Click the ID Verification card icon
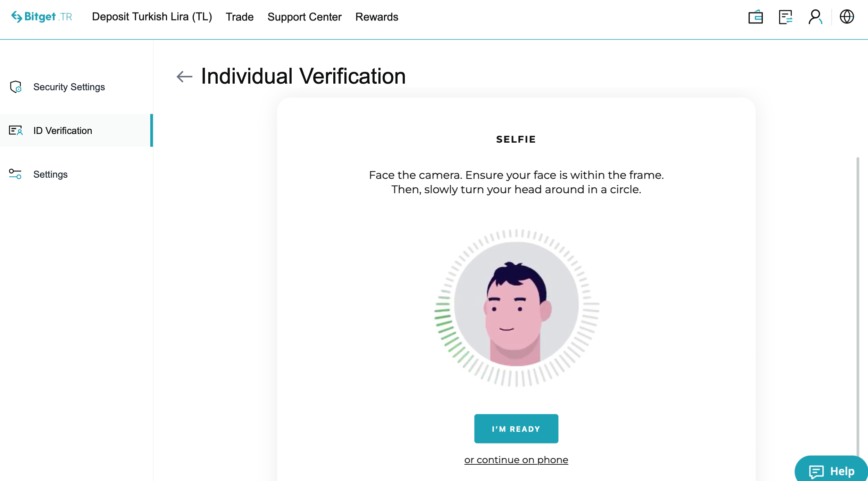The image size is (868, 481). [16, 130]
